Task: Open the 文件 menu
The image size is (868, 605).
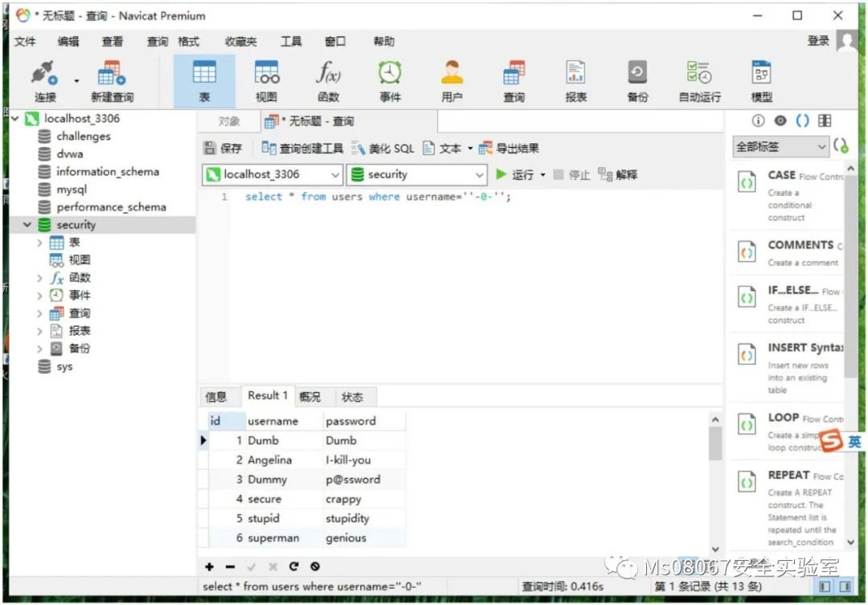Action: click(x=24, y=41)
